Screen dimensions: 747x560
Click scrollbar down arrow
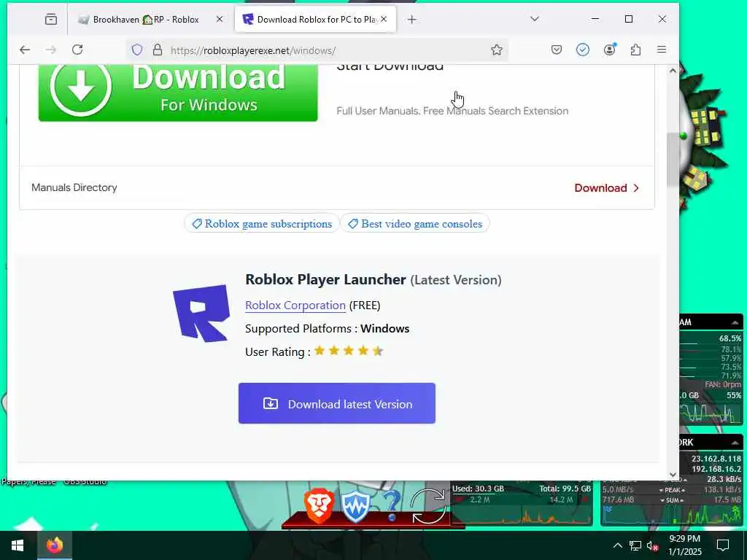tap(673, 474)
